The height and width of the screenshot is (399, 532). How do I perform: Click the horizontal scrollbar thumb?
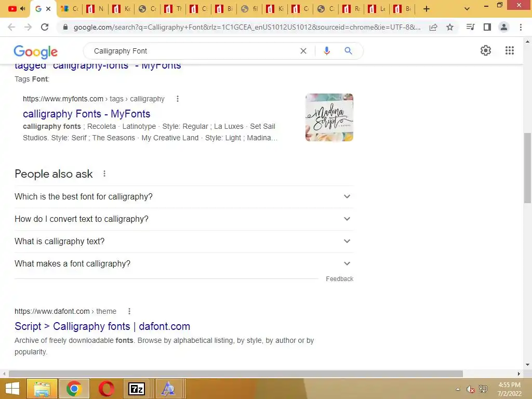tap(236, 374)
